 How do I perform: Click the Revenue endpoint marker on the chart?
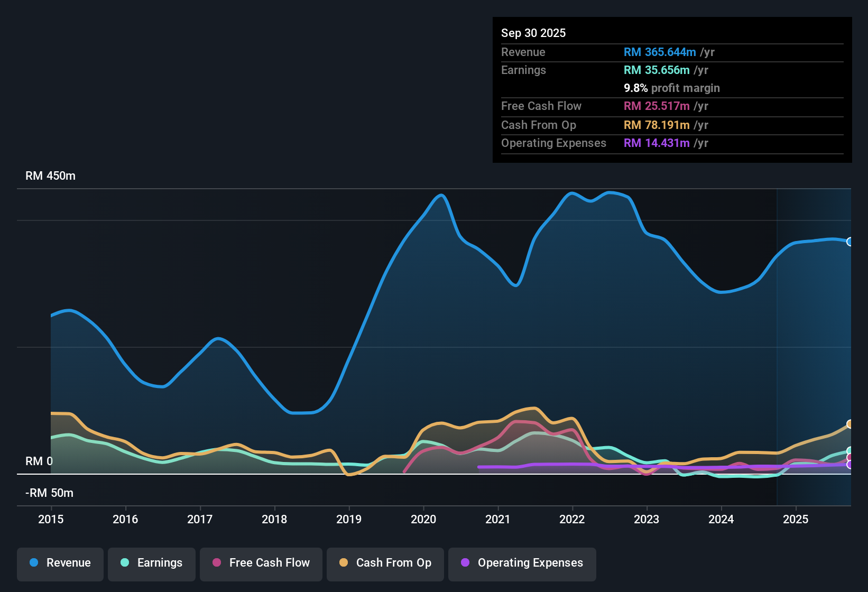850,242
